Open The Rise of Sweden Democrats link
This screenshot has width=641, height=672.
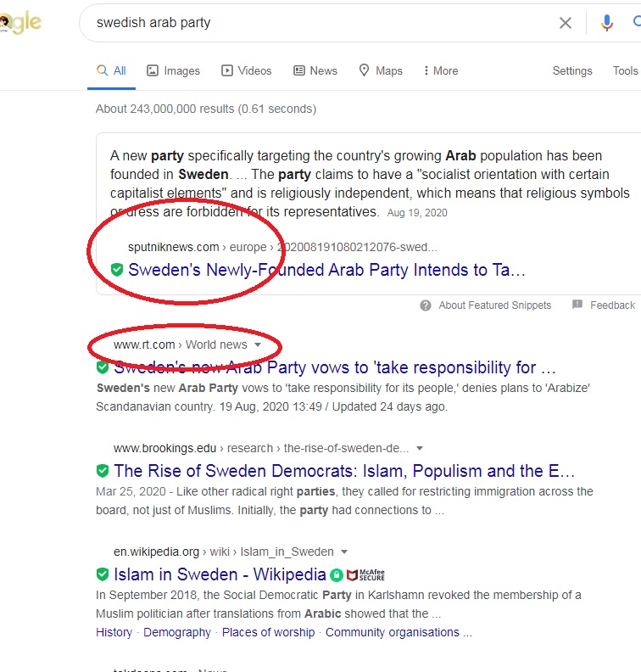tap(344, 471)
